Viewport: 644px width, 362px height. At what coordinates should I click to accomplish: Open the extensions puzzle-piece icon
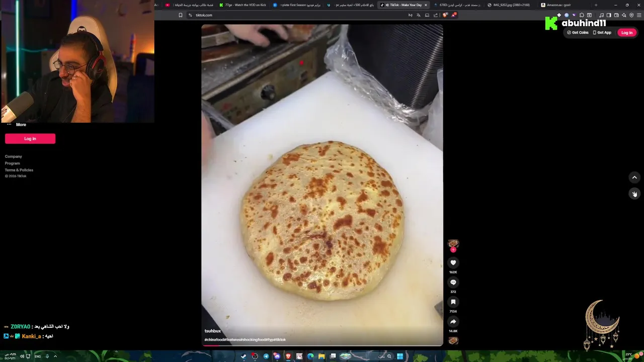click(581, 15)
